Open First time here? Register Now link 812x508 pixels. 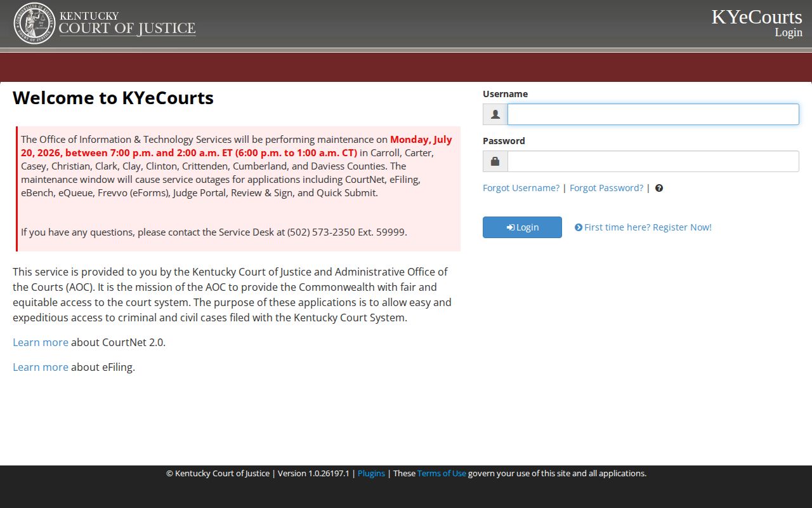643,227
